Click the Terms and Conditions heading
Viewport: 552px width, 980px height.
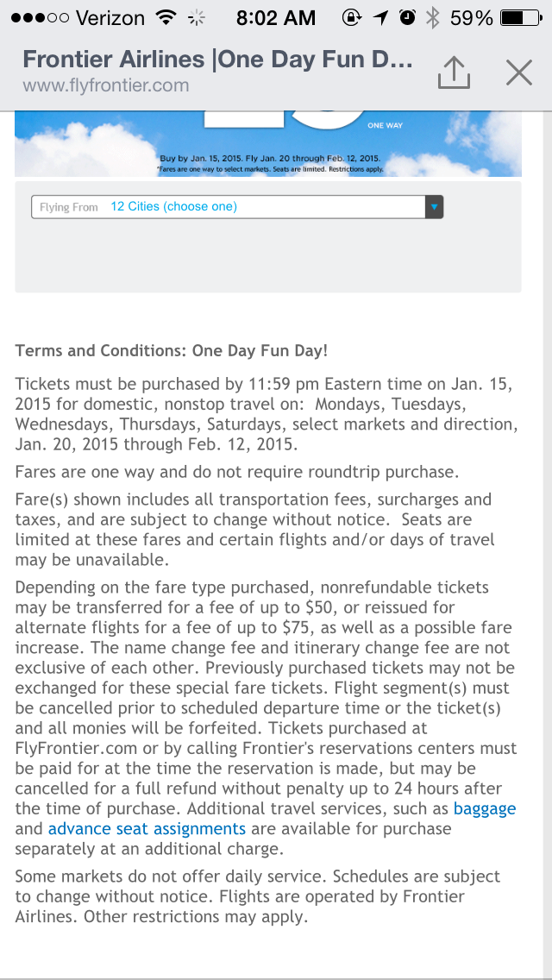click(172, 350)
